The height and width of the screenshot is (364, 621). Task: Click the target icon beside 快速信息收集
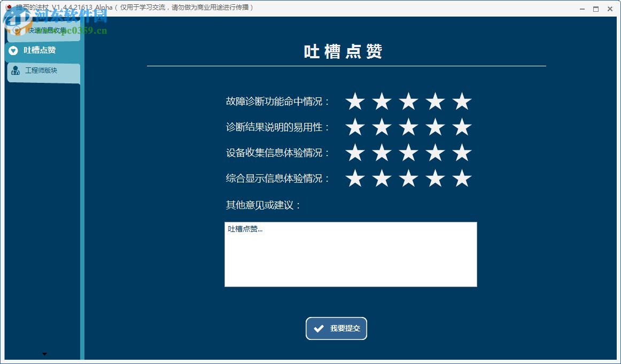pos(15,31)
